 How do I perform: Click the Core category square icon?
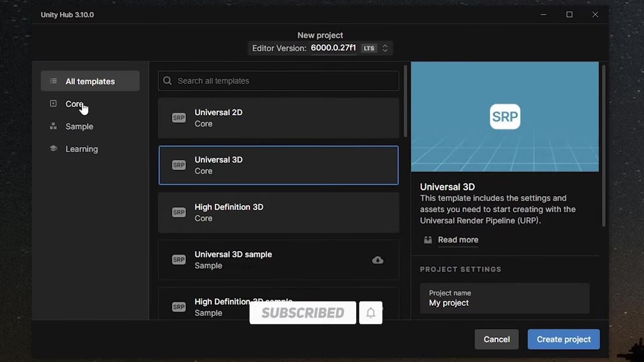pyautogui.click(x=53, y=104)
